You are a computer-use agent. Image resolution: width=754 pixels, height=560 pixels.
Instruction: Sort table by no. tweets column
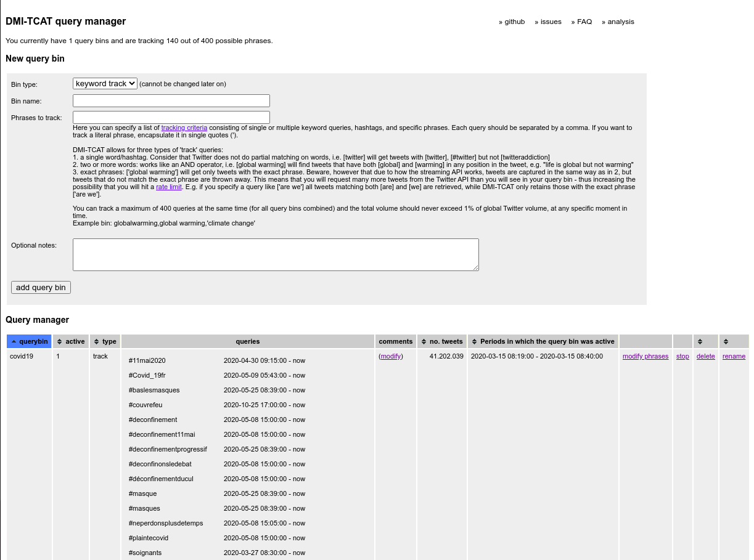[441, 341]
